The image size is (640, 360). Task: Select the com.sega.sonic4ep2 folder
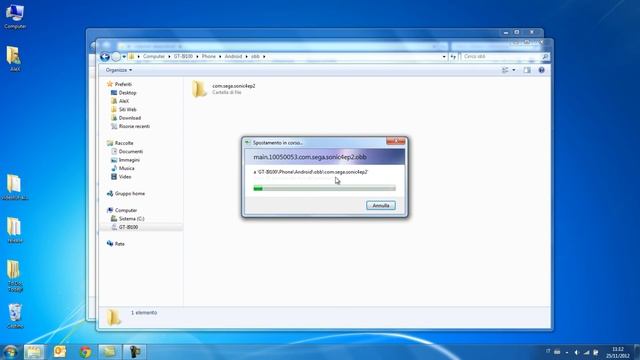pos(224,89)
